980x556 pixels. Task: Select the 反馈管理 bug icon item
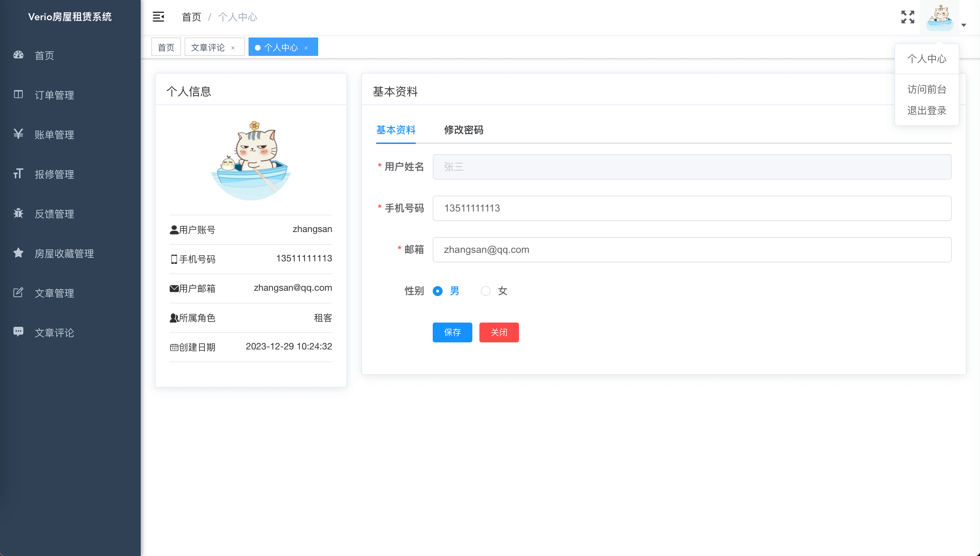(x=54, y=214)
